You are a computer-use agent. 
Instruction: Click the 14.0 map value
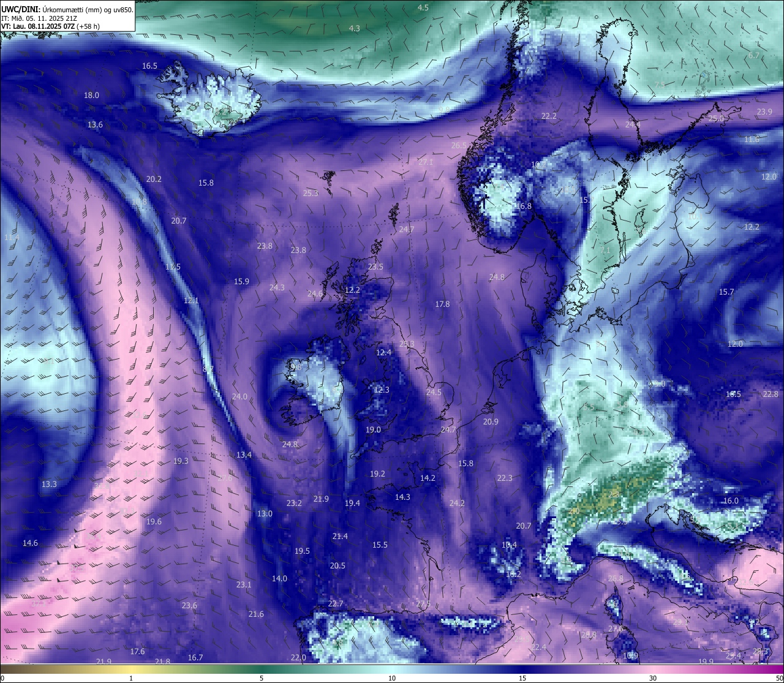(279, 579)
